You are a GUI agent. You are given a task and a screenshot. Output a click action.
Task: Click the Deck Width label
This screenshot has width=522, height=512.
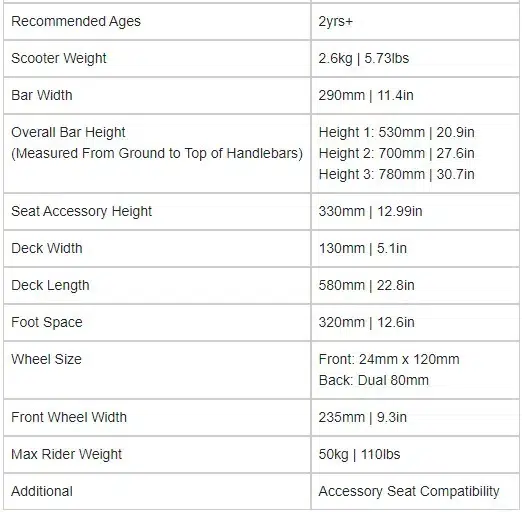point(47,248)
